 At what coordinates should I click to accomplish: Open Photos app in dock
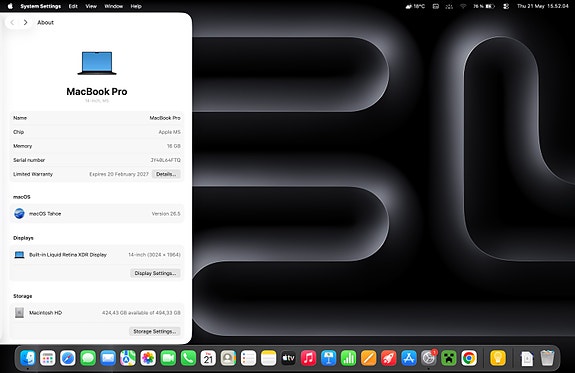[x=148, y=358]
